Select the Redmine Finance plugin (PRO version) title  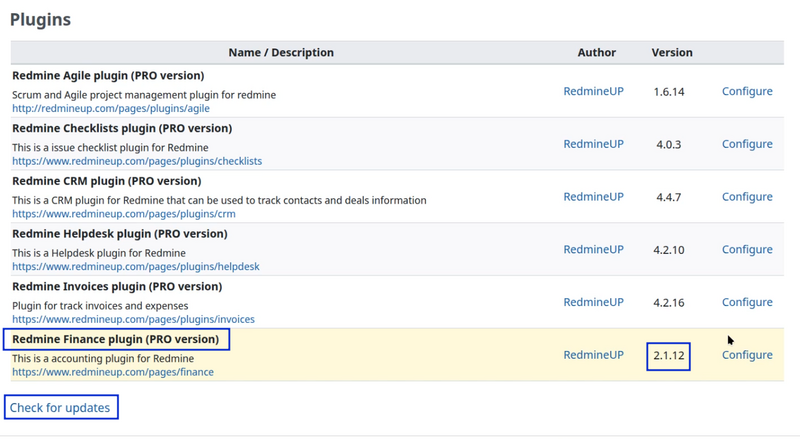[116, 339]
